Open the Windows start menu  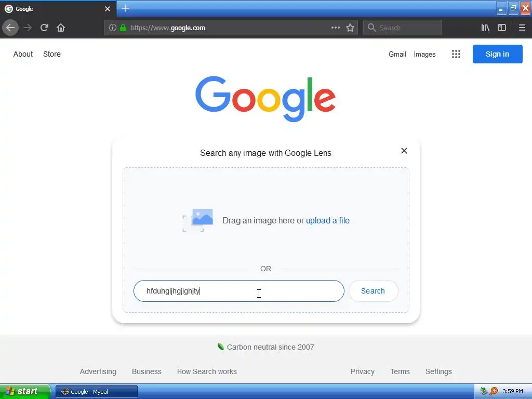25,391
